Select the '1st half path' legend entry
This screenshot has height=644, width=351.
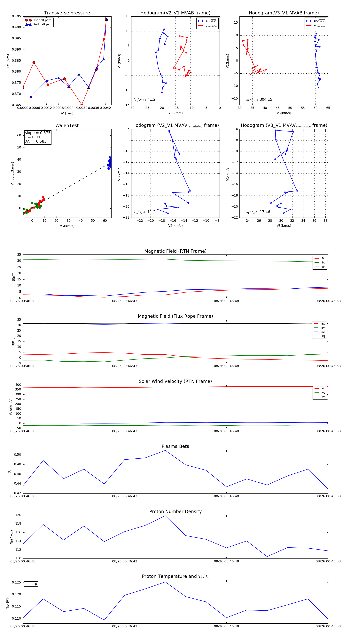tap(38, 20)
